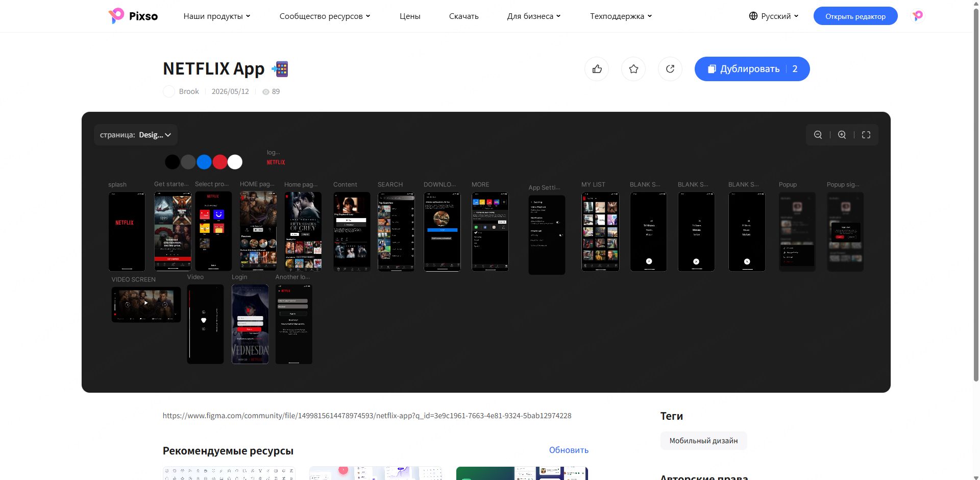980x480 pixels.
Task: Click the Popup sign screen thumbnail
Action: (845, 231)
